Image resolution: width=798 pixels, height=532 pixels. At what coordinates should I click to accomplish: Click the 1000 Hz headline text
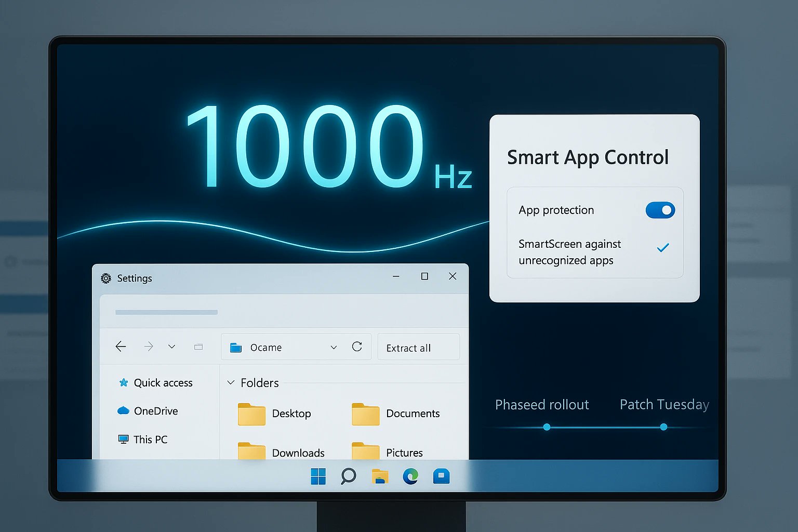(x=328, y=147)
